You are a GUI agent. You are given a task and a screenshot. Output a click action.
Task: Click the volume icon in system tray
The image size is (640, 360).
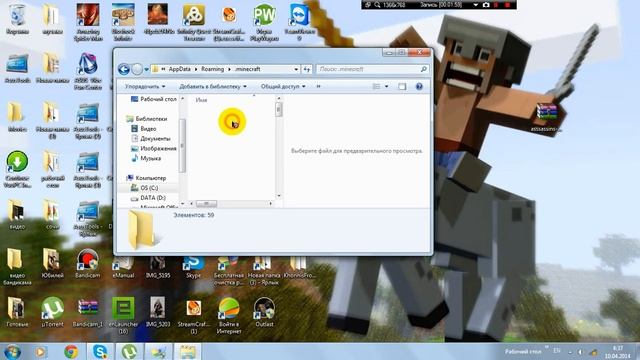click(580, 352)
